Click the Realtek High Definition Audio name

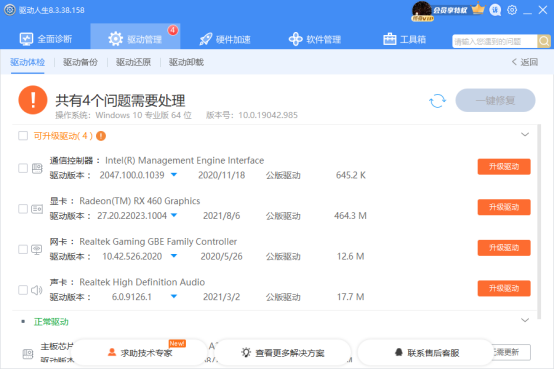[142, 282]
